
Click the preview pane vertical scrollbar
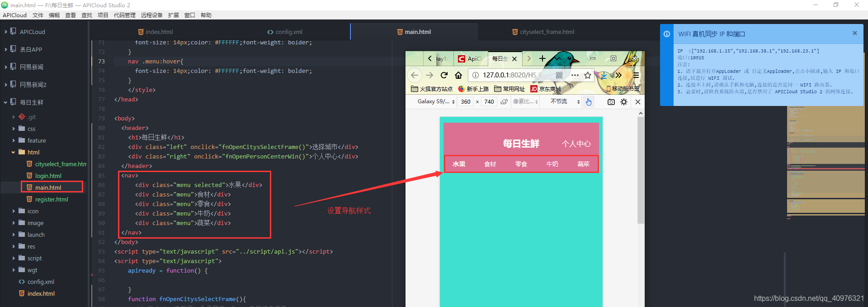coord(641,170)
